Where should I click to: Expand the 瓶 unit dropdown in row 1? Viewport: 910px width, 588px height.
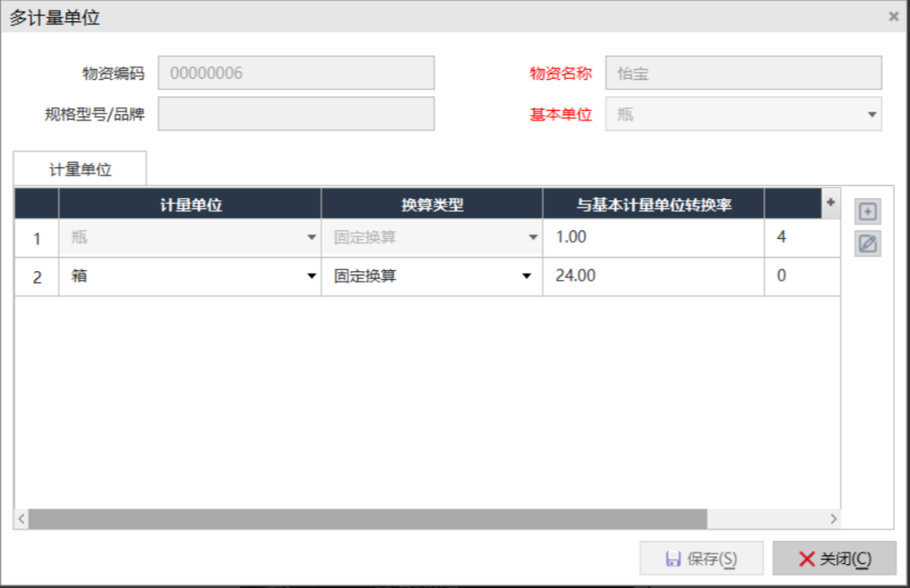tap(311, 237)
